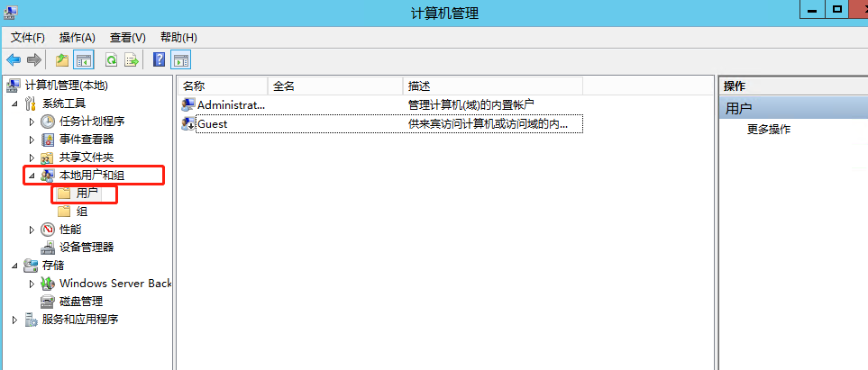868x370 pixels.
Task: Select the 任务计划程序 tree label
Action: [92, 122]
